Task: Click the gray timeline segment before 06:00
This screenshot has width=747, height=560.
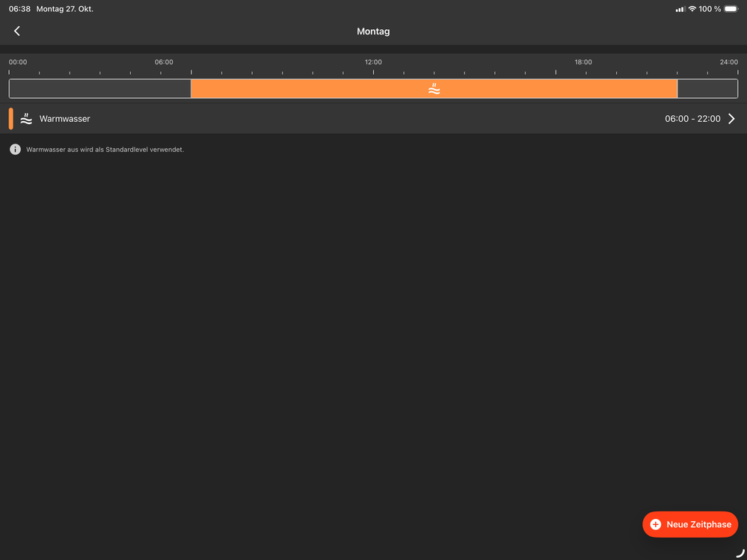Action: (x=99, y=89)
